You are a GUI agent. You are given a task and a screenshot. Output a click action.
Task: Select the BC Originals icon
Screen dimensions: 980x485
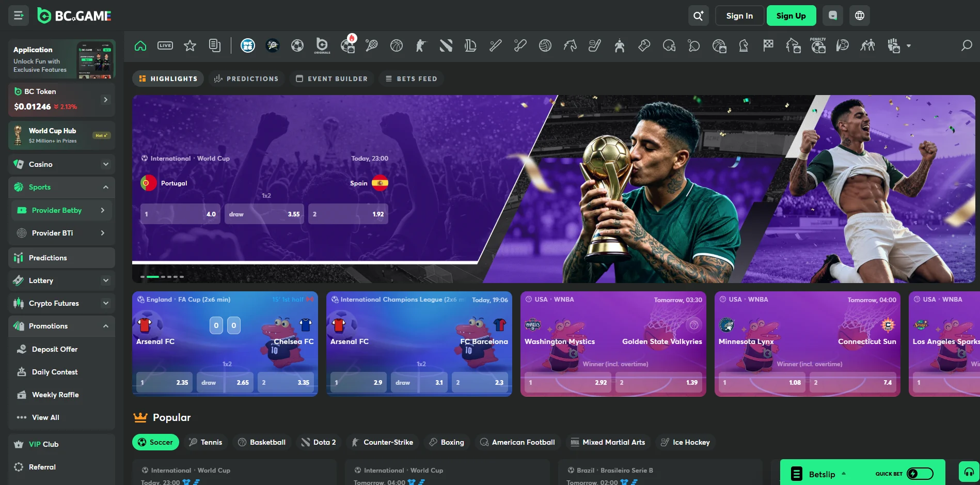pyautogui.click(x=322, y=45)
